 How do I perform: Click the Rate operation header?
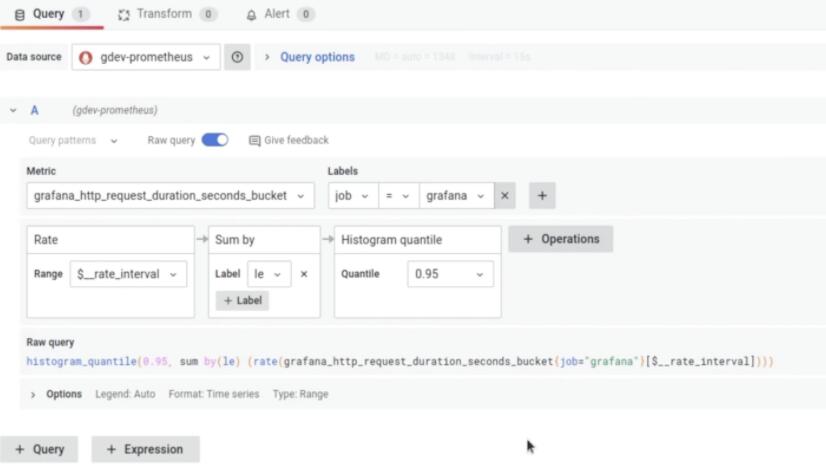coord(110,240)
